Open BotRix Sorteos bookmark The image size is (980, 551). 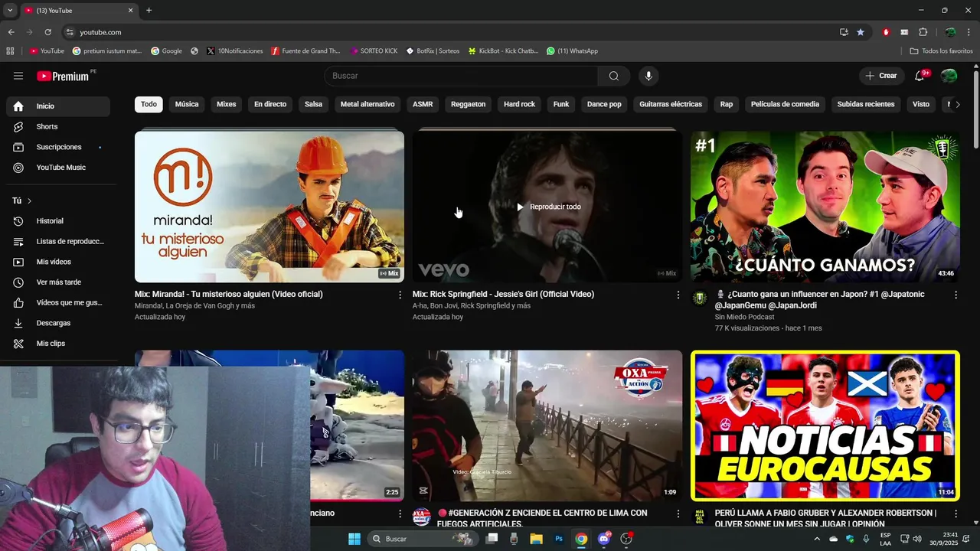[433, 51]
